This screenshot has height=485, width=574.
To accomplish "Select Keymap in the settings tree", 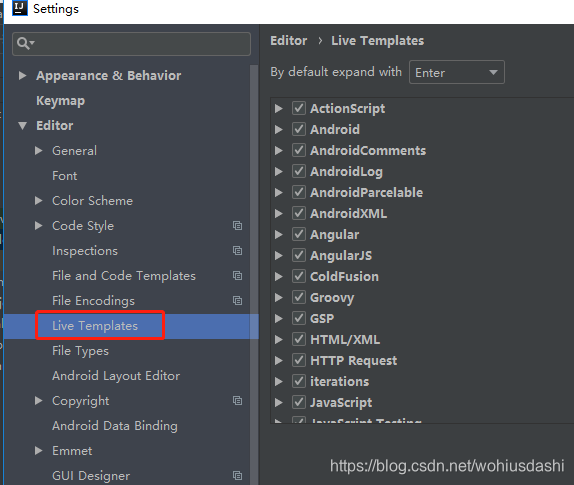I will coord(60,100).
